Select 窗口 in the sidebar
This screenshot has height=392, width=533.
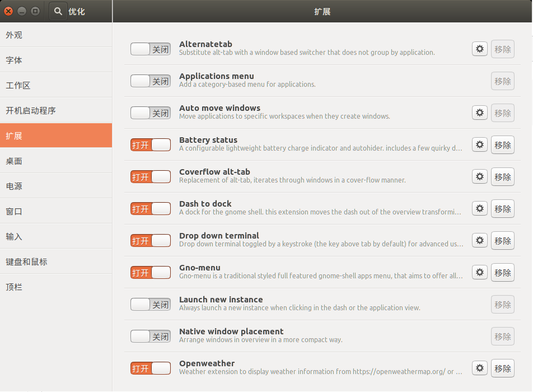coord(56,211)
